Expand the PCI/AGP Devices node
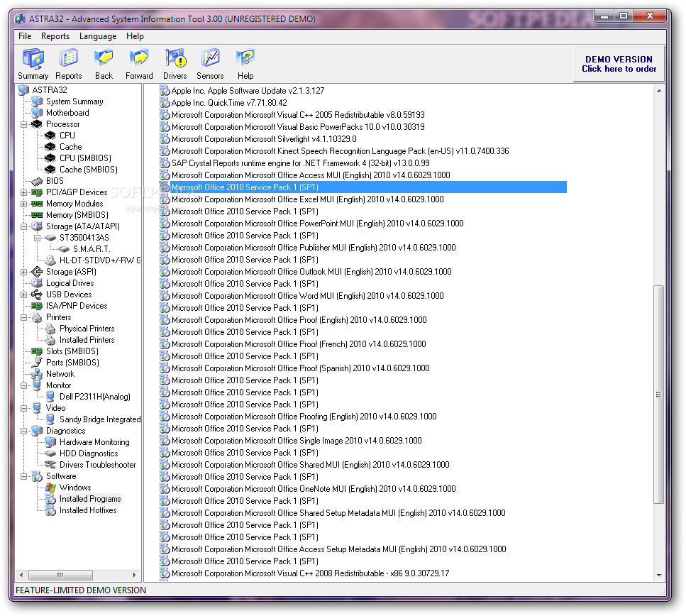 click(x=23, y=192)
